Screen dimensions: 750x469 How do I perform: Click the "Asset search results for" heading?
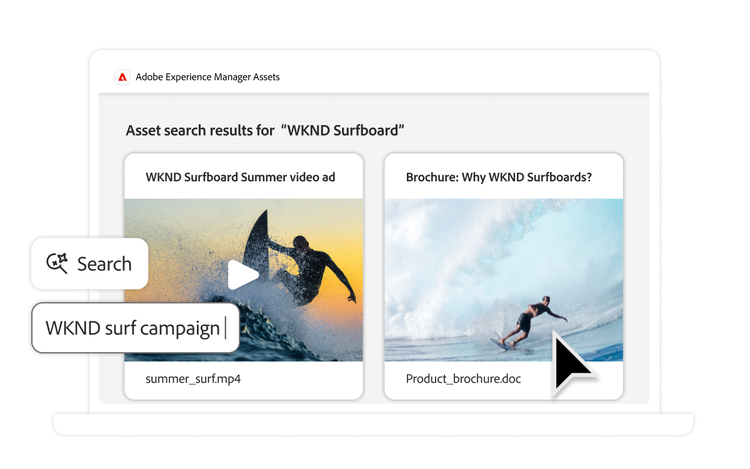pos(199,131)
